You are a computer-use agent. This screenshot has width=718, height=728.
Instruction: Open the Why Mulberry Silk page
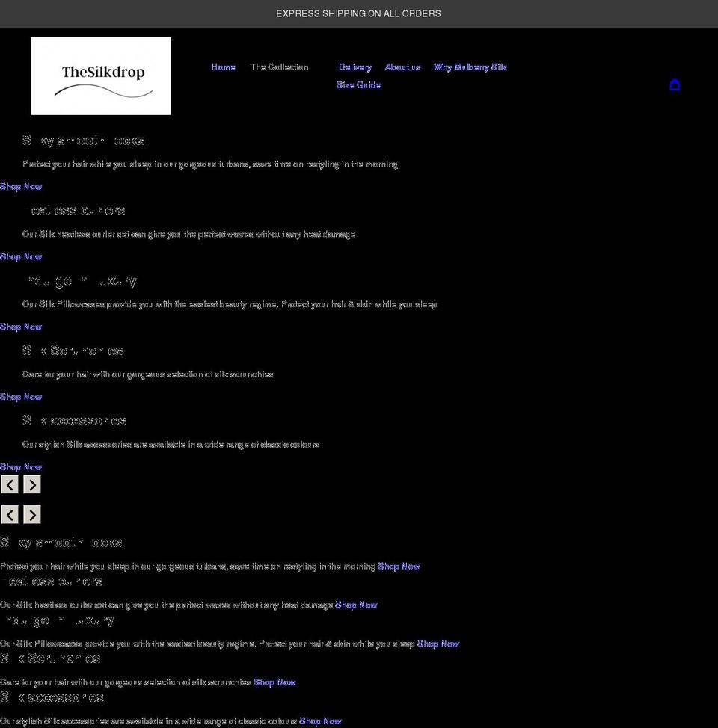point(470,67)
